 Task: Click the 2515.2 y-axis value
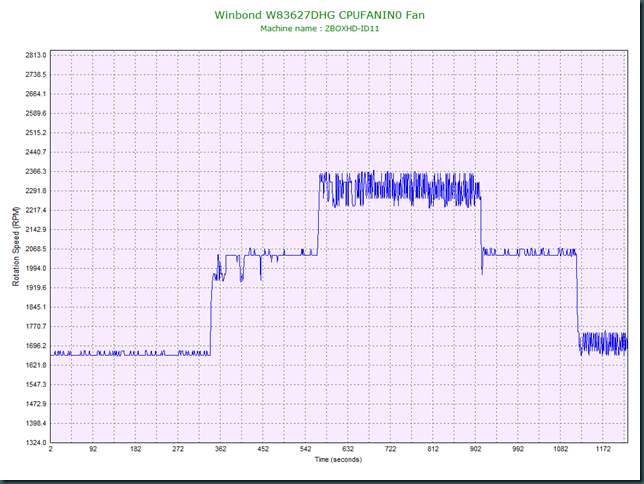click(36, 132)
